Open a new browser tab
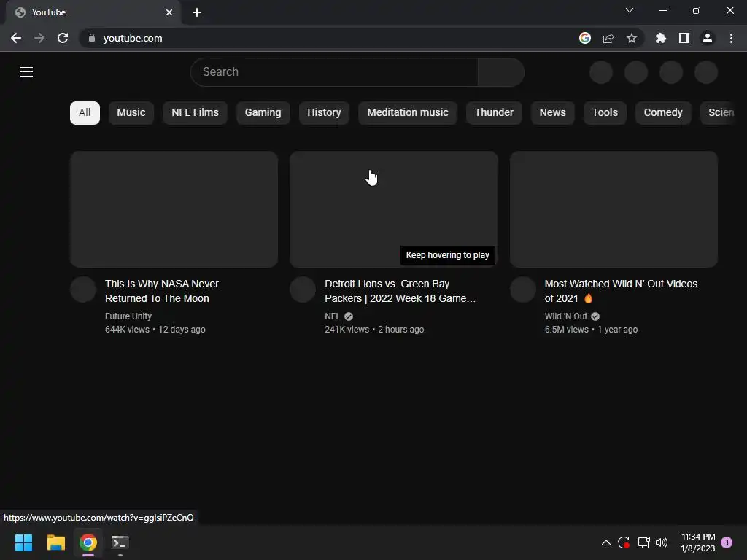 coord(197,12)
